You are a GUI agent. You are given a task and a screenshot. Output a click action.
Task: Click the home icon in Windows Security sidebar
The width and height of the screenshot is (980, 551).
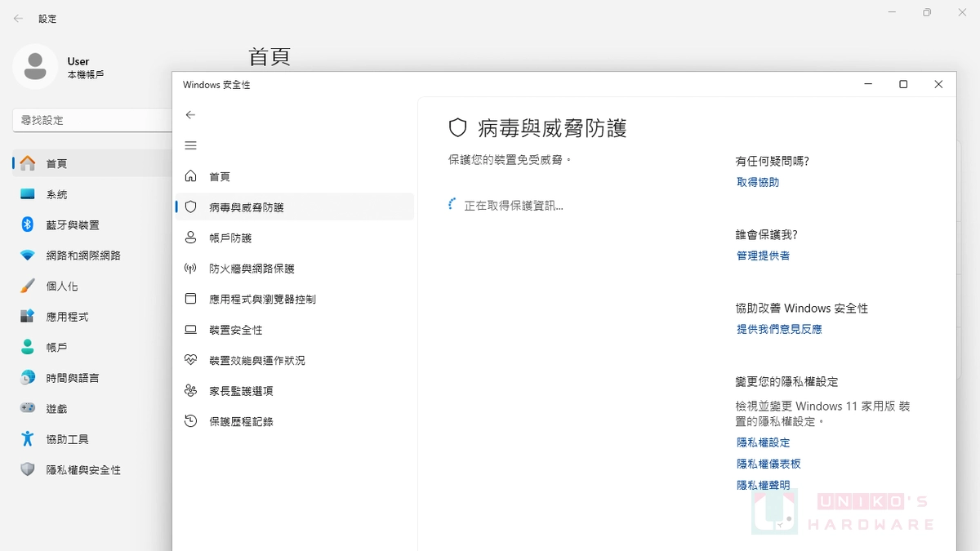(190, 176)
